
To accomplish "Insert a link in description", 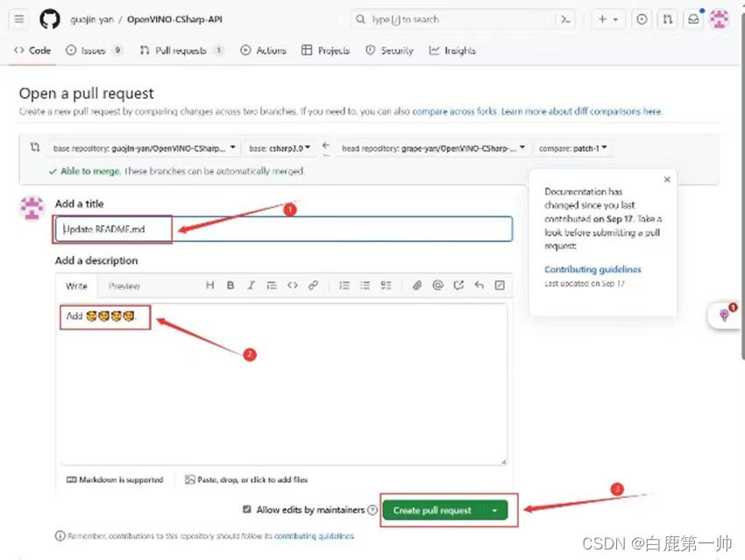I will tap(313, 286).
